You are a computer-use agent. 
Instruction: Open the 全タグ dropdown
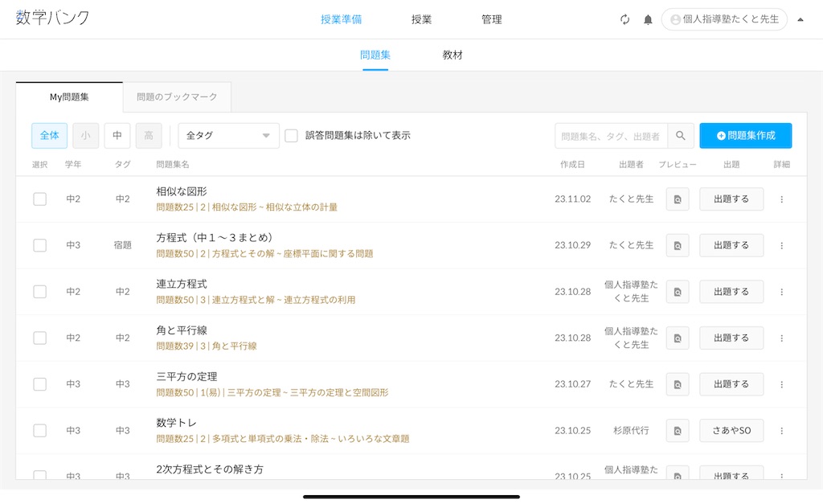click(228, 136)
